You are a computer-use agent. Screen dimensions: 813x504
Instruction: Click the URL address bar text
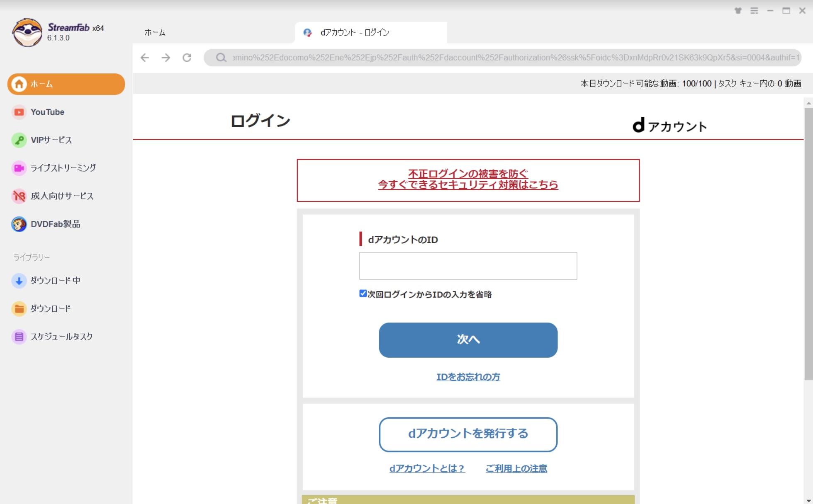click(x=516, y=58)
